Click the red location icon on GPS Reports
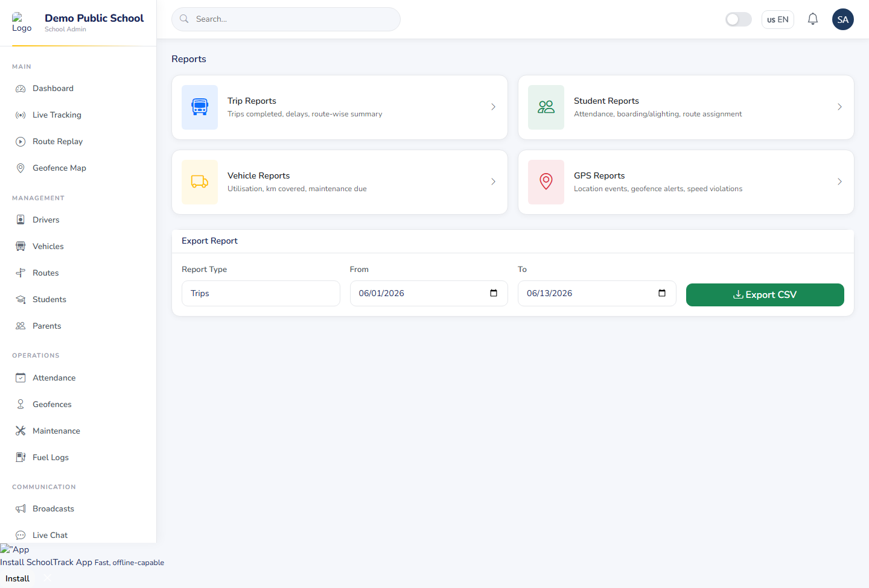Viewport: 869px width, 588px height. 546,182
